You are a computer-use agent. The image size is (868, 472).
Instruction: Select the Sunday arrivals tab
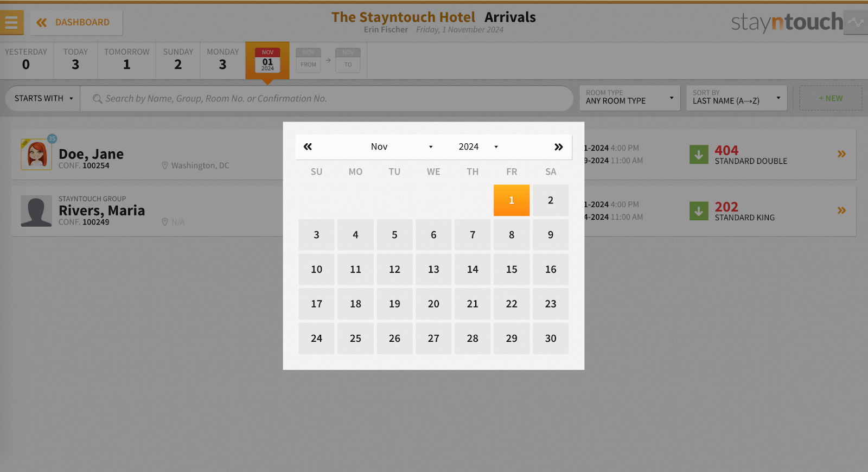178,60
